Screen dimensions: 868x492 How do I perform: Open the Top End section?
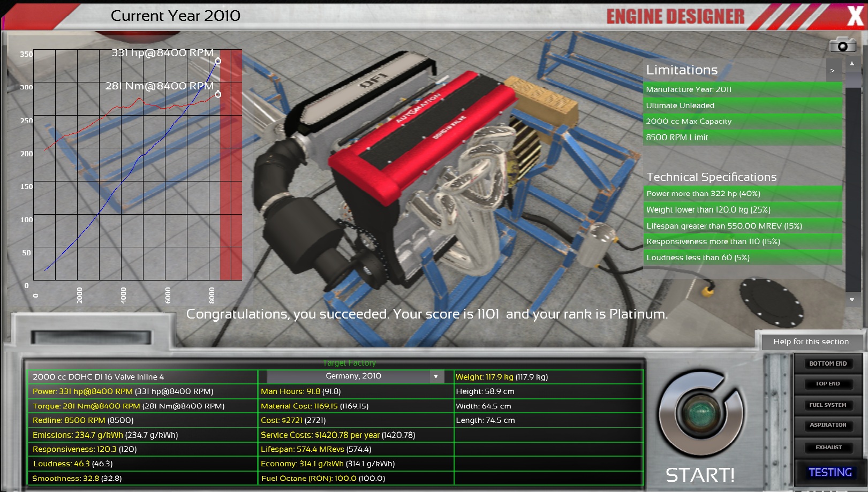pyautogui.click(x=828, y=384)
